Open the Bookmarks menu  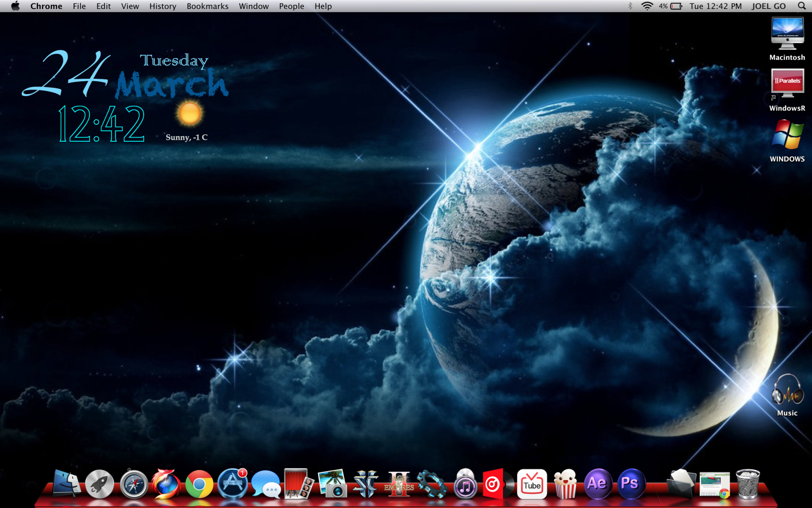(208, 6)
